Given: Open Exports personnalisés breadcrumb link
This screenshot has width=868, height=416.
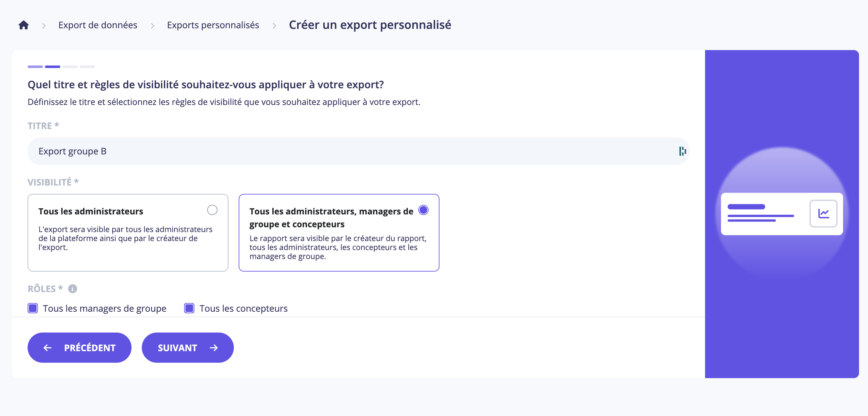Looking at the screenshot, I should pyautogui.click(x=213, y=25).
